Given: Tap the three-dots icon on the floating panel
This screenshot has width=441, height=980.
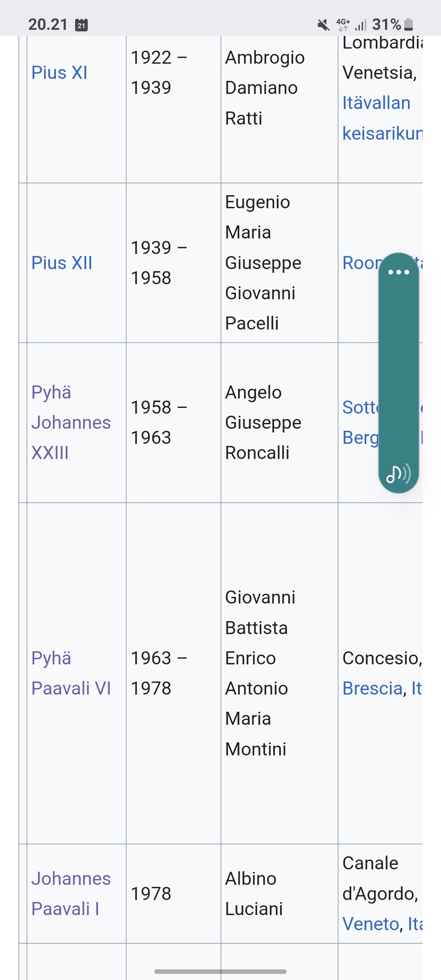Looking at the screenshot, I should pos(399,272).
